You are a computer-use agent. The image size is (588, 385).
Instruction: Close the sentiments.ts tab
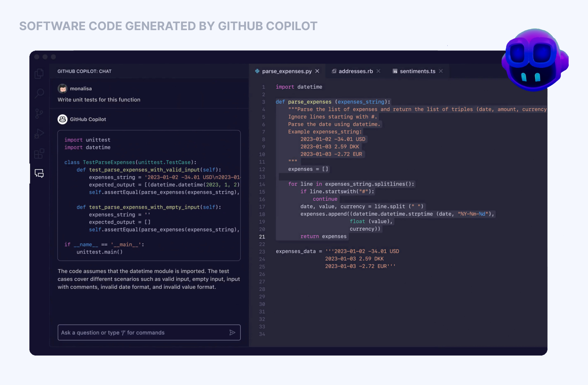click(x=441, y=71)
